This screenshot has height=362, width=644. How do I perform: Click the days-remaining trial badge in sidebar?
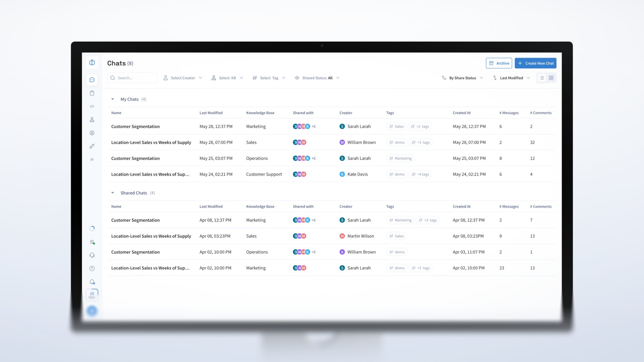click(92, 295)
